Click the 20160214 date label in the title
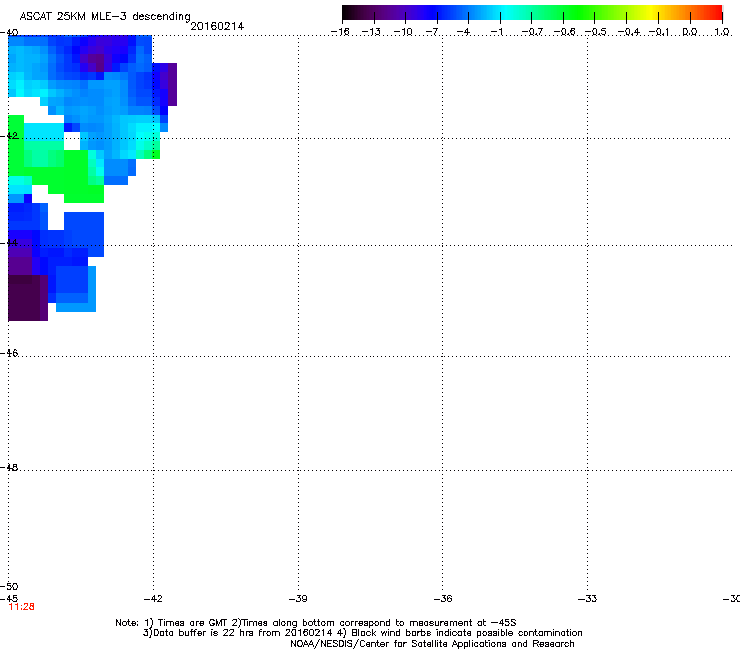The image size is (740, 650). coord(217,26)
